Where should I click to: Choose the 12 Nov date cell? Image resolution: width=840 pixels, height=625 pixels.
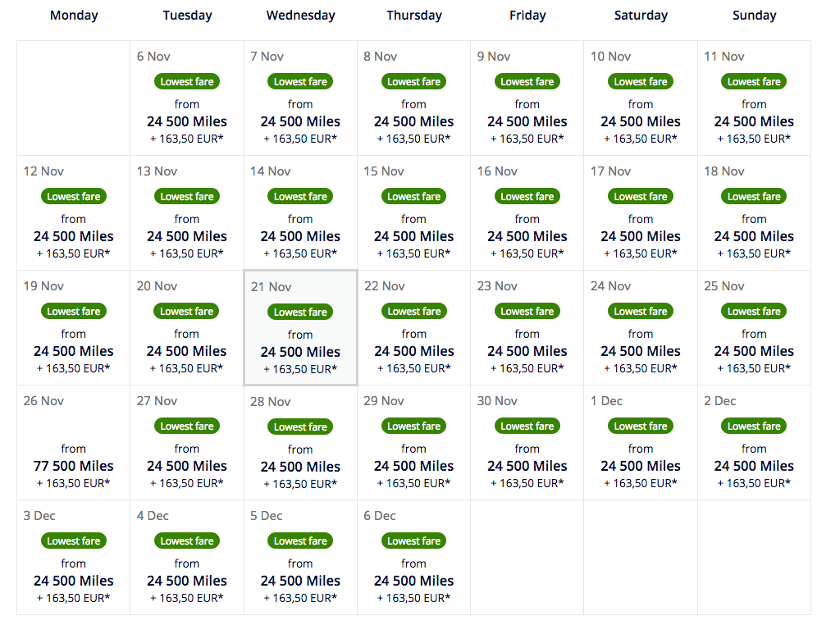pyautogui.click(x=74, y=213)
